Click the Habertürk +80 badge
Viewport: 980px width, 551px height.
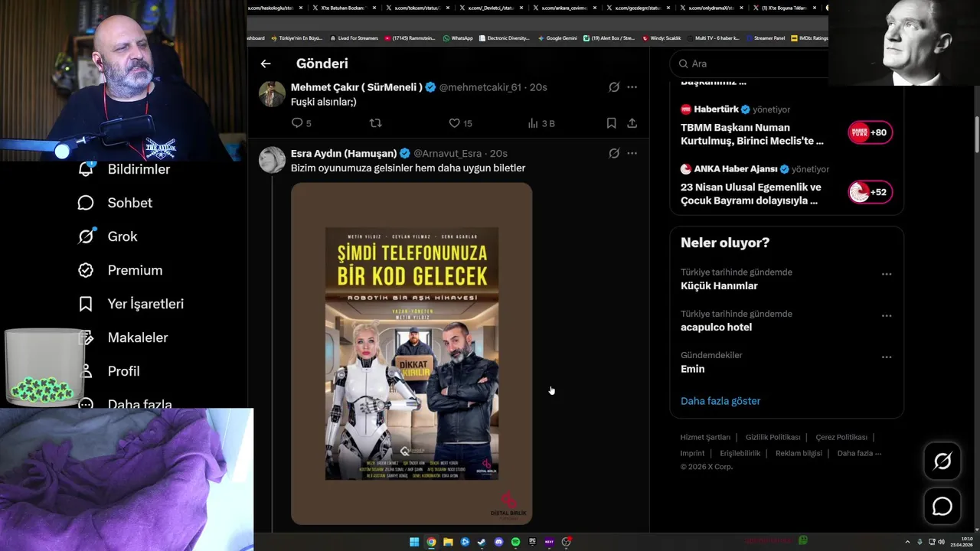pos(870,132)
